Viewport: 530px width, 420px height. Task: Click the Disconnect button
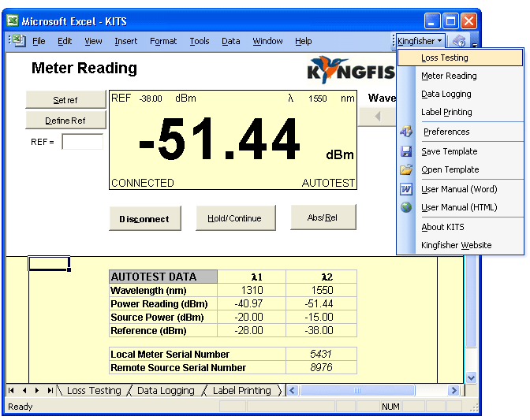pyautogui.click(x=144, y=218)
